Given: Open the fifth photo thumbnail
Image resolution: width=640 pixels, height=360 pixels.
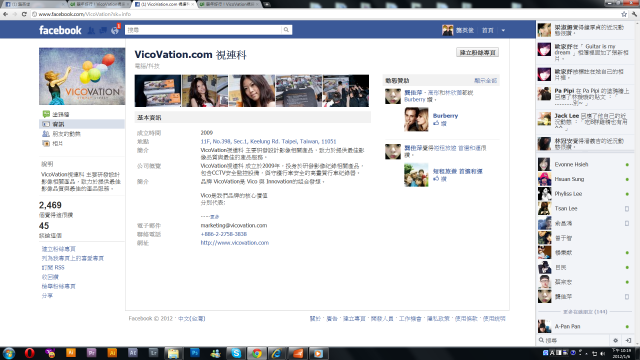Looking at the screenshot, I should coord(346,91).
